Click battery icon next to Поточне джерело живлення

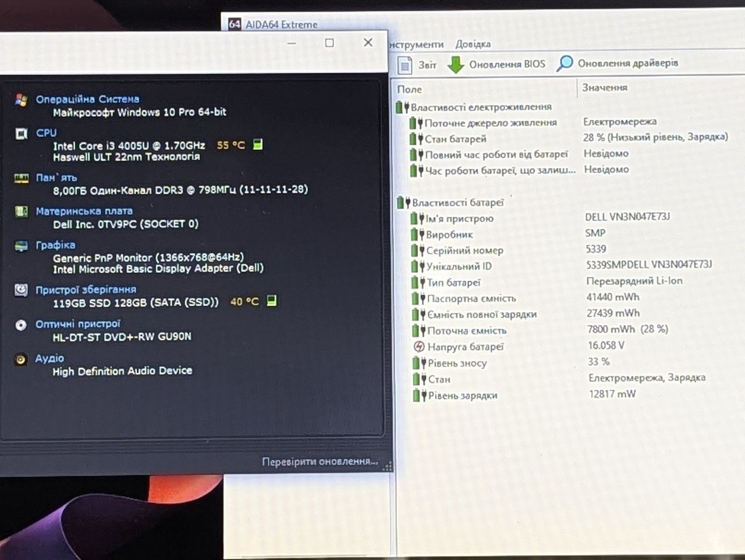click(416, 123)
